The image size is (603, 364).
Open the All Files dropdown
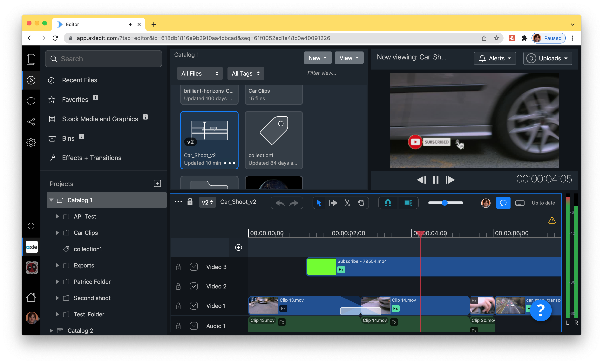(x=200, y=73)
